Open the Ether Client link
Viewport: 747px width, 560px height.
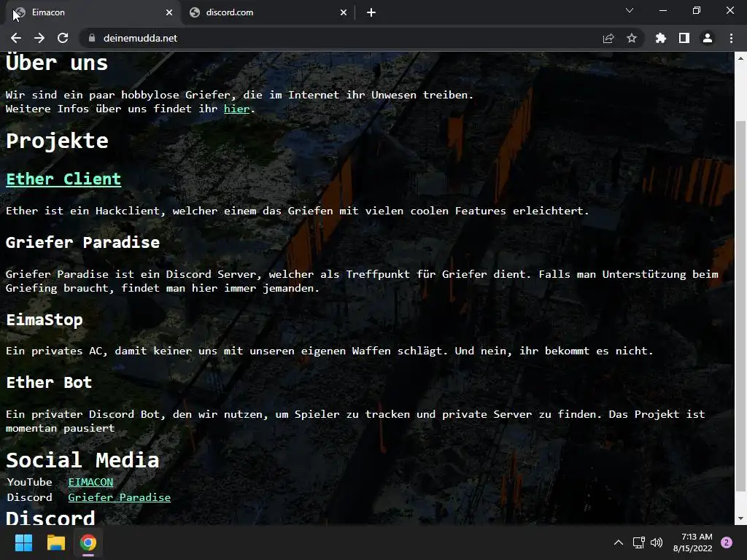pos(63,179)
